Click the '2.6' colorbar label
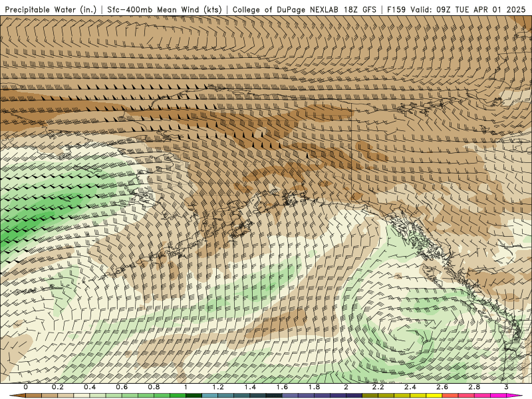 point(442,387)
